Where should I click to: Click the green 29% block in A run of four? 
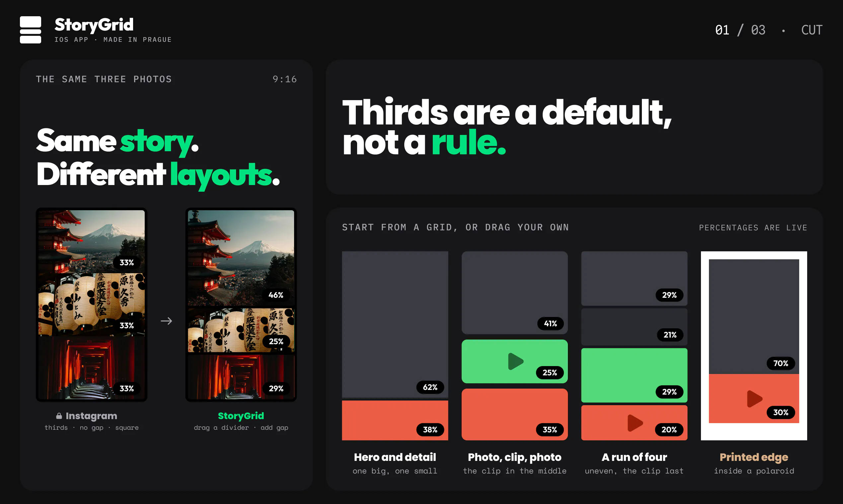pyautogui.click(x=634, y=375)
